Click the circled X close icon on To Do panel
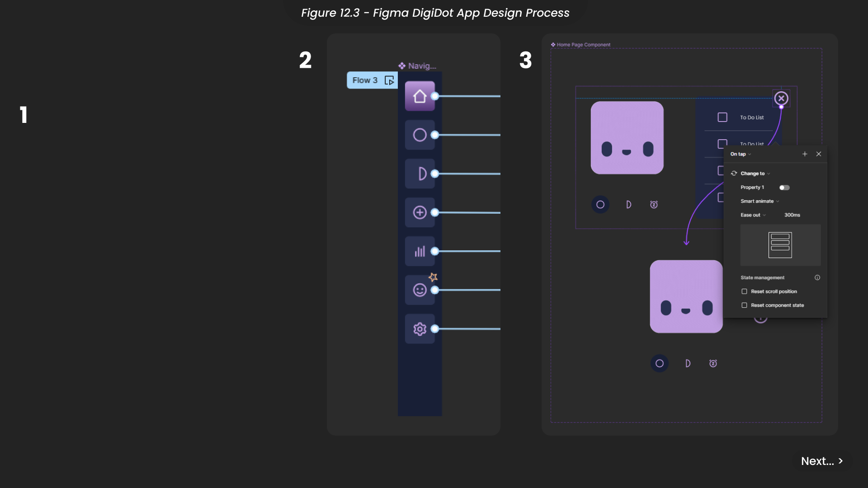 pyautogui.click(x=781, y=98)
